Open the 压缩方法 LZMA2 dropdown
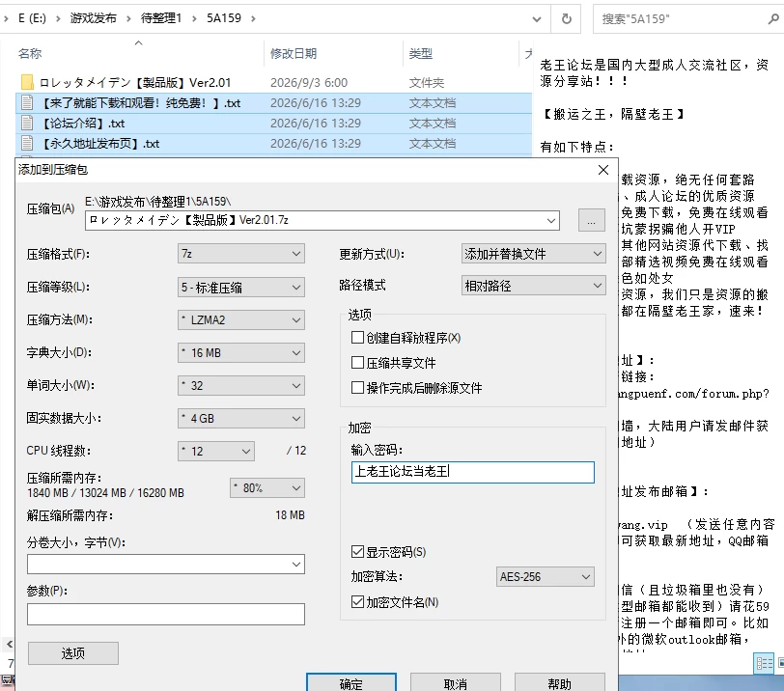The image size is (784, 691). tap(241, 319)
